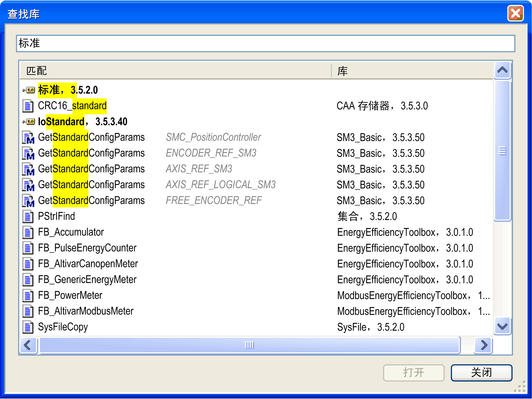Screen dimensions: 532x399
Task: Click the library icon beside 标准, 3.5.2.0
Action: pos(29,90)
